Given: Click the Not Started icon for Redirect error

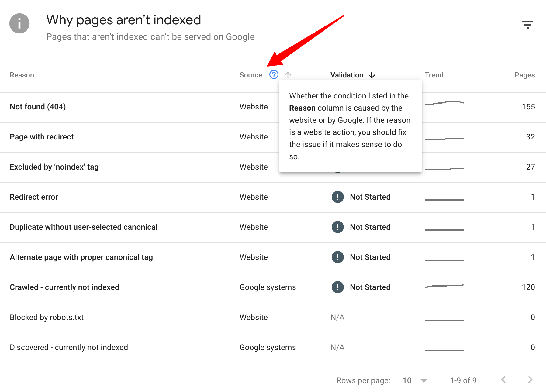Looking at the screenshot, I should (x=337, y=197).
